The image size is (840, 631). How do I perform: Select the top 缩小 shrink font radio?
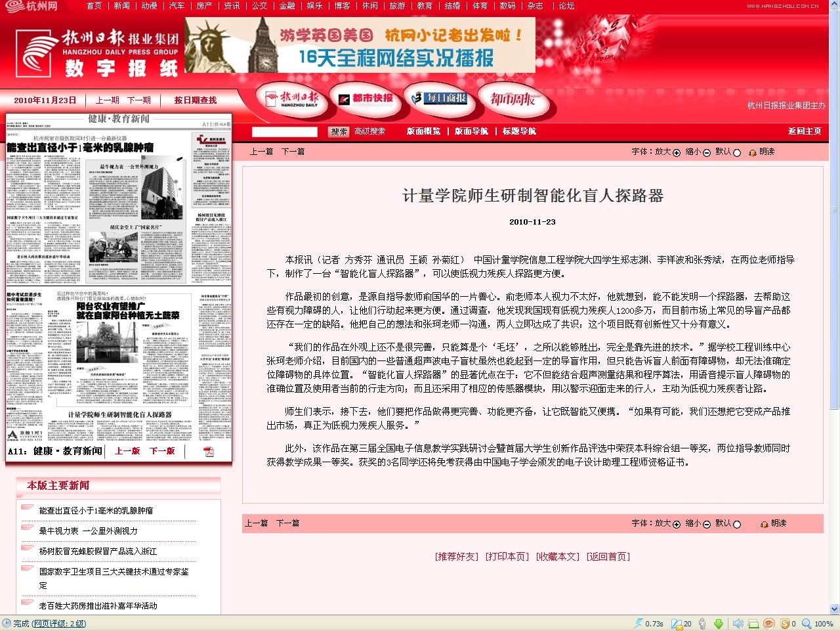coord(707,153)
